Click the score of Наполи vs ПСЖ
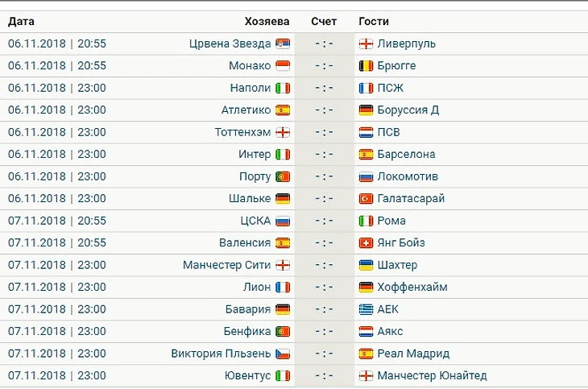Viewport: 588px width, 389px height. 324,88
